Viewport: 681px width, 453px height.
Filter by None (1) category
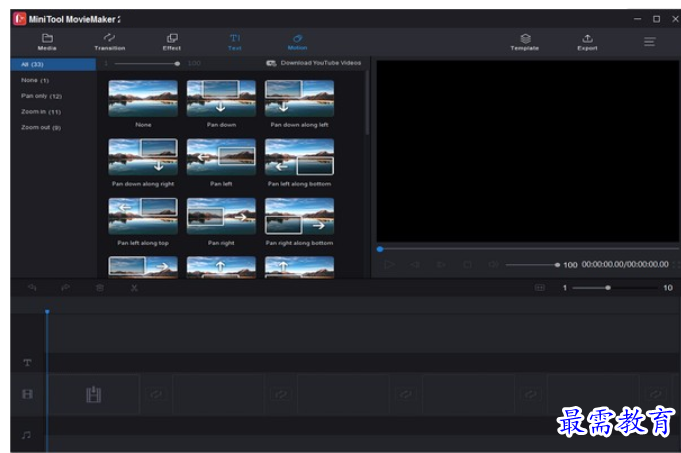(x=35, y=80)
